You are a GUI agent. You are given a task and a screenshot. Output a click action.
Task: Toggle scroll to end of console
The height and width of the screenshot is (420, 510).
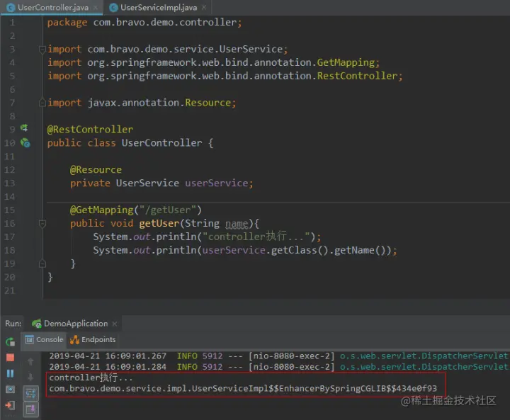pyautogui.click(x=30, y=409)
